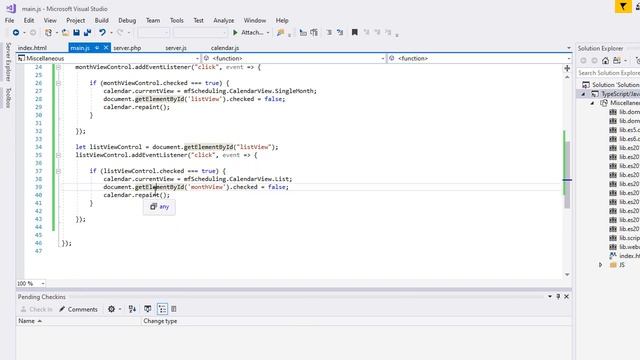Screen dimensions: 640x360
Task: Expand the JS folder in Solution Explorer
Action: 600,265
